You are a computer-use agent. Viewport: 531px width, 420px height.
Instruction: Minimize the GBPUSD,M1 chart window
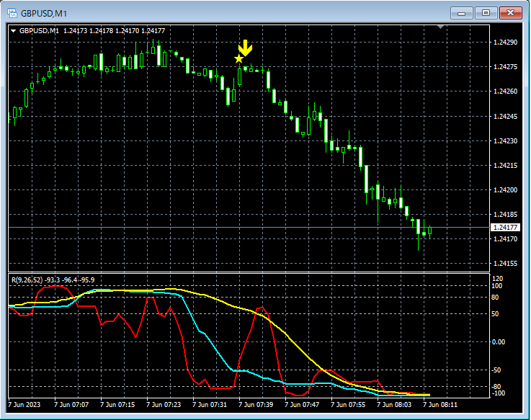tap(461, 13)
